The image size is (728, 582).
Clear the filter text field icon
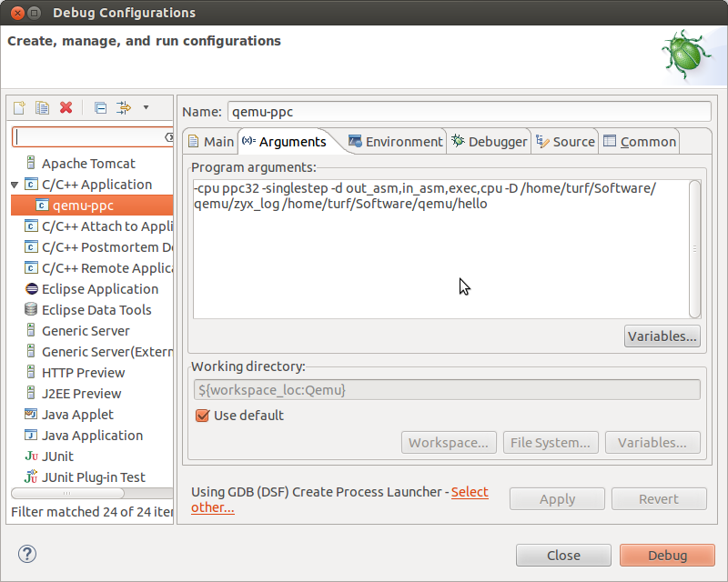click(169, 137)
